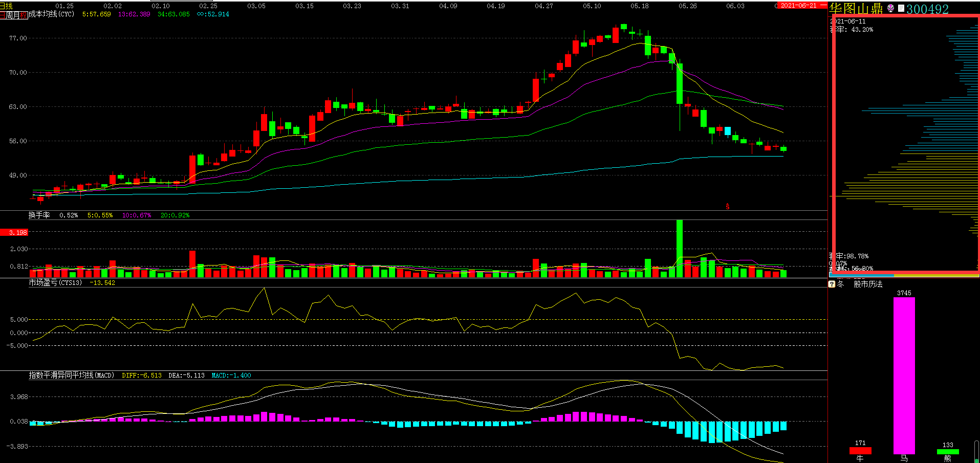Click the turnover value 10:0.67%
The height and width of the screenshot is (463, 980).
pyautogui.click(x=137, y=215)
